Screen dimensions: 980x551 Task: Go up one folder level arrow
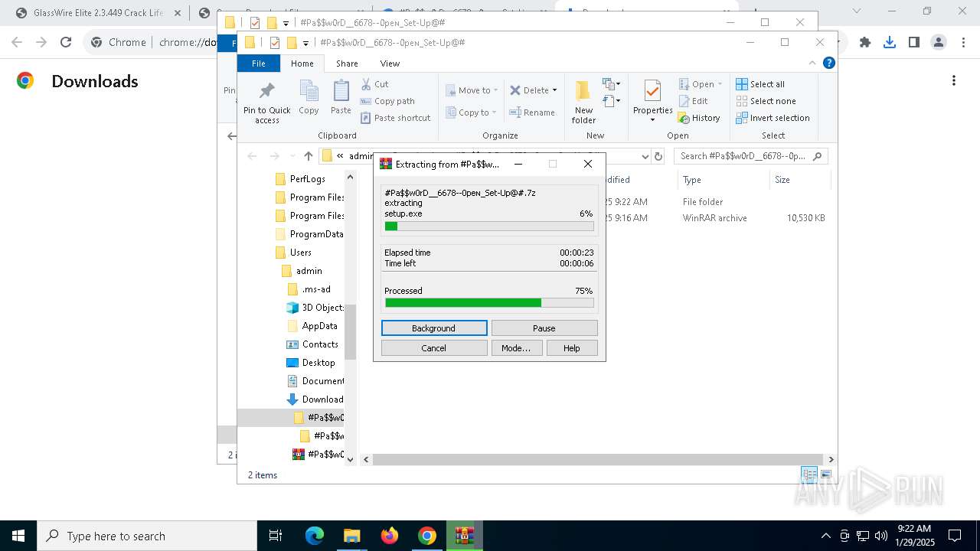[x=308, y=156]
